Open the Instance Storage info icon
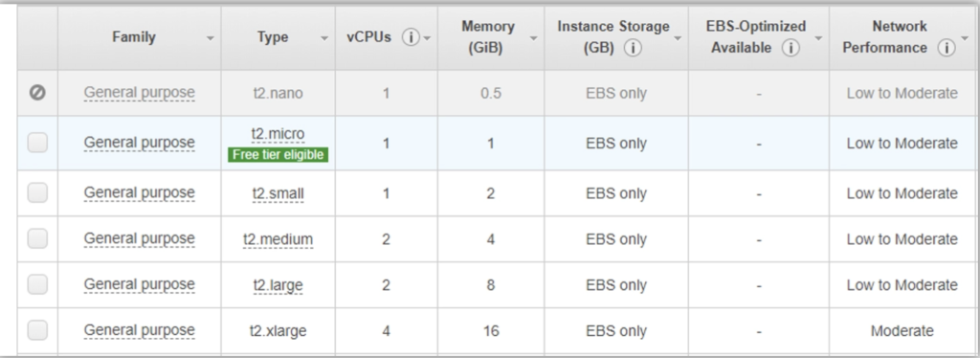Screen dimensions: 980x358 coord(633,48)
